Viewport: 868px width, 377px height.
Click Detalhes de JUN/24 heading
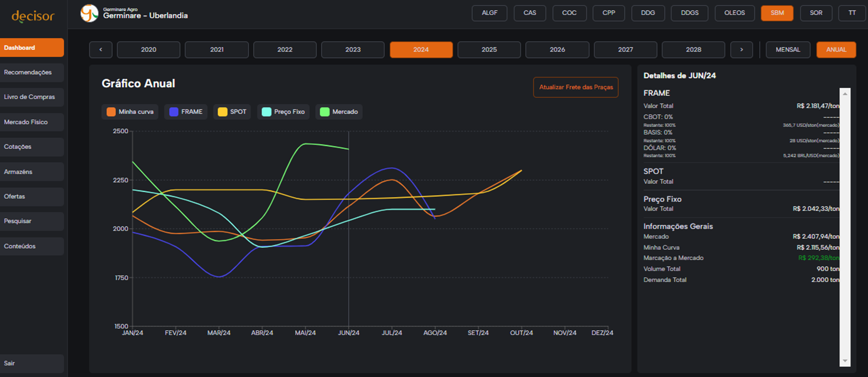679,76
